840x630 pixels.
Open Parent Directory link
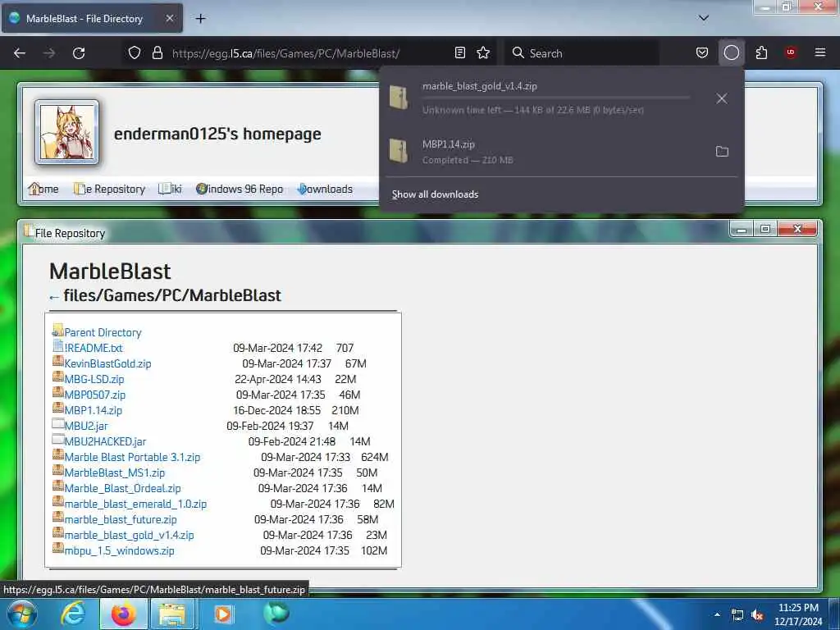coord(103,333)
